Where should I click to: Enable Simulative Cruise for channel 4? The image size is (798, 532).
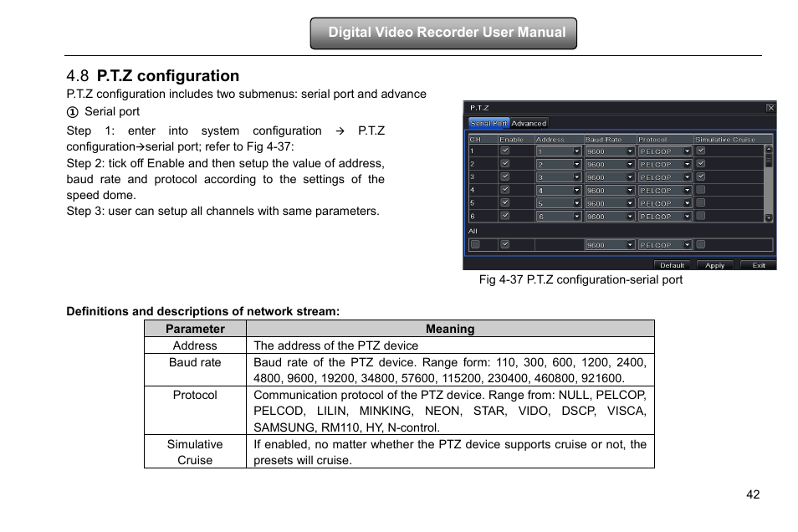coord(701,189)
